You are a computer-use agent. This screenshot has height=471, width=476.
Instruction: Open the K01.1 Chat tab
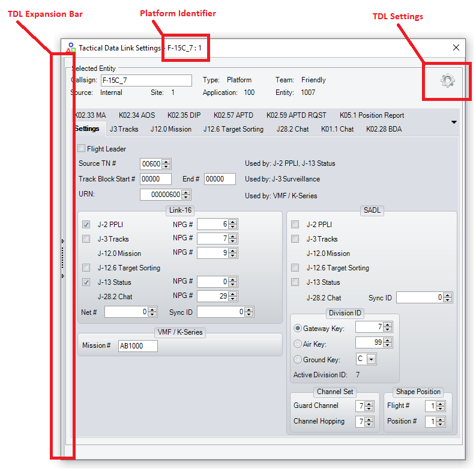pos(337,129)
